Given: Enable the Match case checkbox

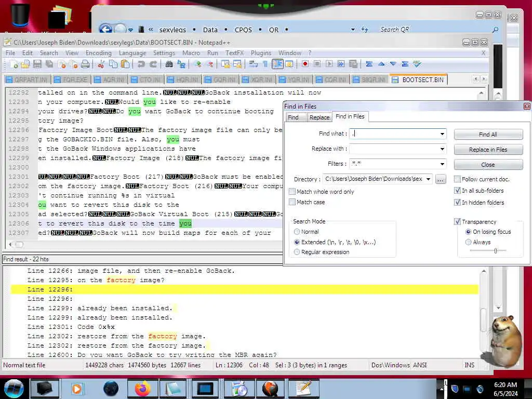Looking at the screenshot, I should [x=292, y=202].
